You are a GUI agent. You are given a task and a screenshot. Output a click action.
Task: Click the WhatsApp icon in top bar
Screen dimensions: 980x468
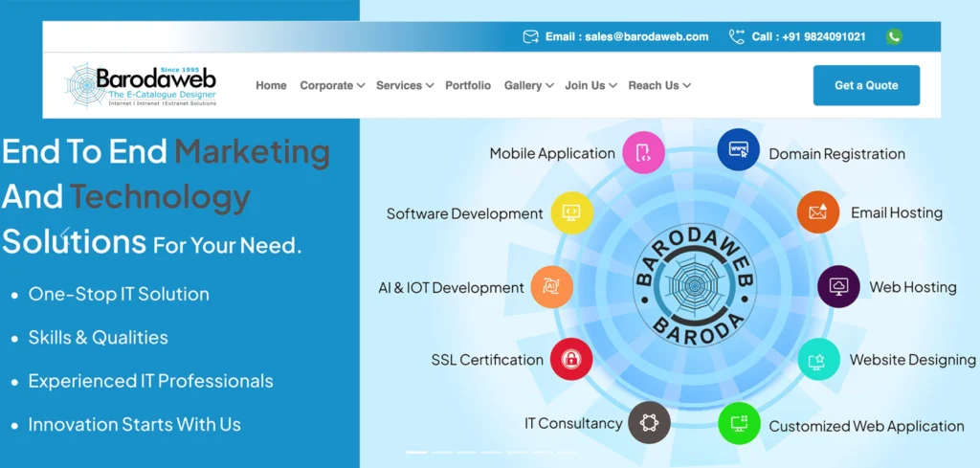pos(894,37)
